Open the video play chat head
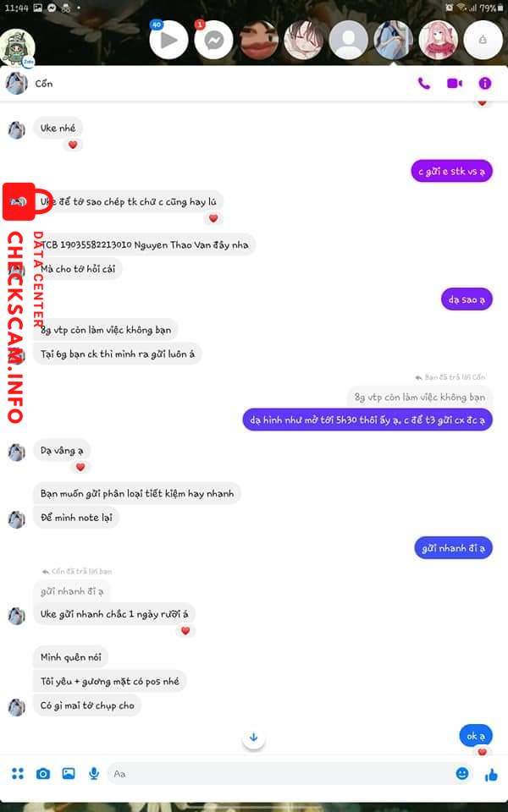Viewport: 508px width, 812px height. (x=168, y=41)
